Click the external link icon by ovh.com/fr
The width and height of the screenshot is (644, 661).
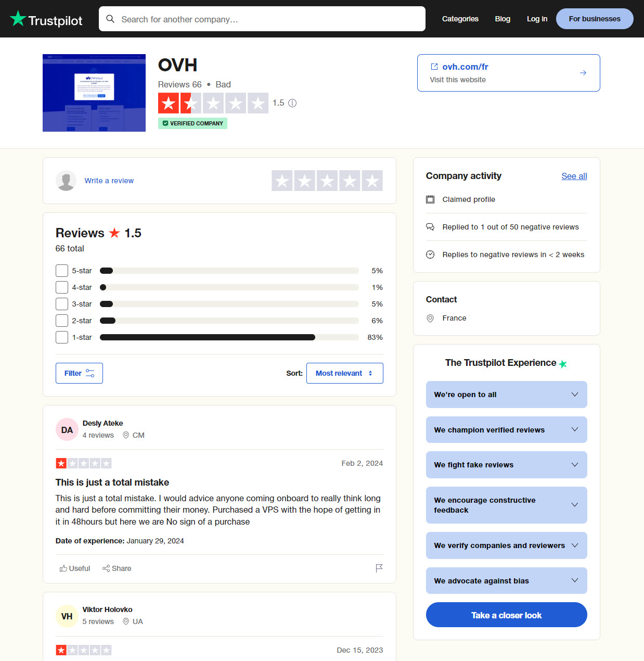click(434, 67)
